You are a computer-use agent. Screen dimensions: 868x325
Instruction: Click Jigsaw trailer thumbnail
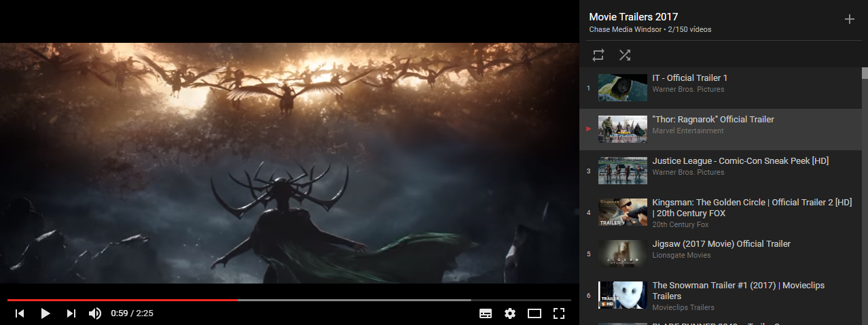623,253
